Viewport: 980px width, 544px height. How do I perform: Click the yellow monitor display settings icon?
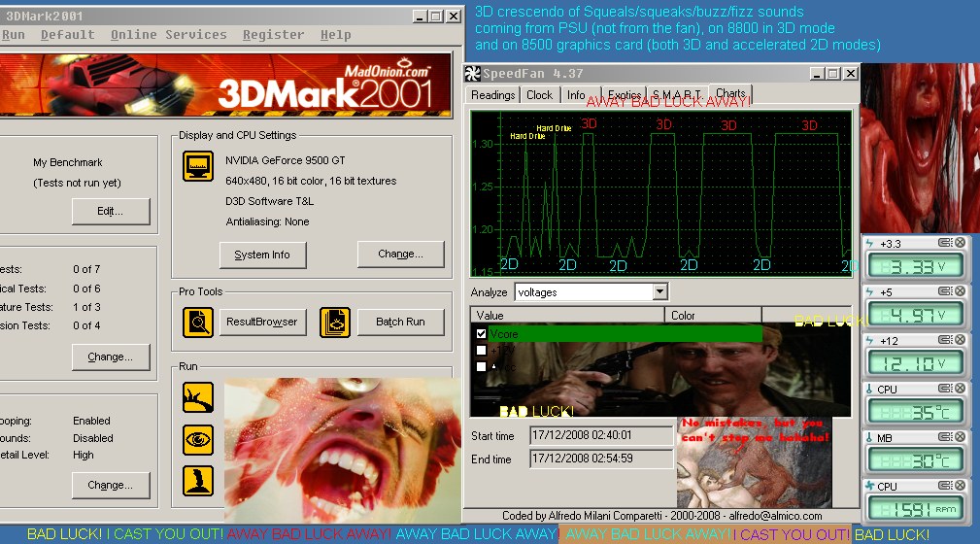point(198,166)
